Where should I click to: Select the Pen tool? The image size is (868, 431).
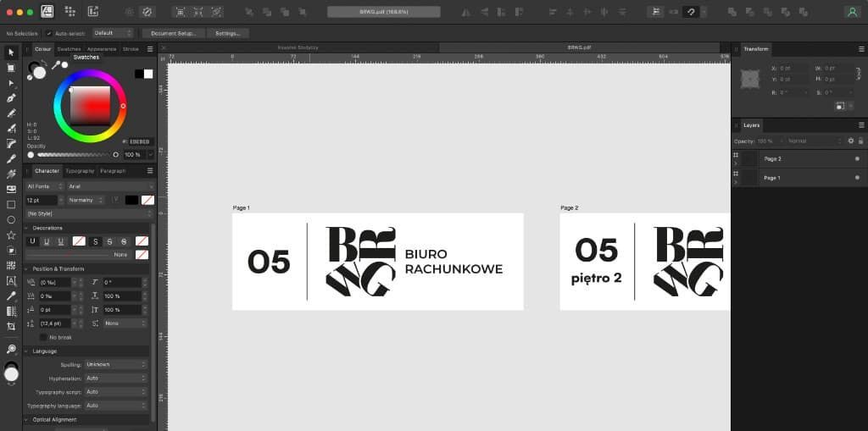coord(11,98)
